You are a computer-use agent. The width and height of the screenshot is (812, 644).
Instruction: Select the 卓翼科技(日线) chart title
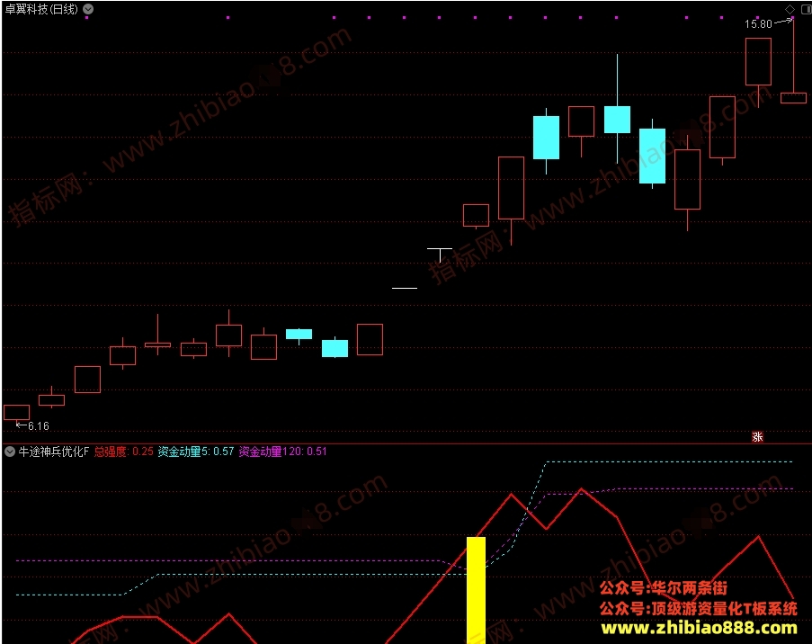click(x=41, y=9)
